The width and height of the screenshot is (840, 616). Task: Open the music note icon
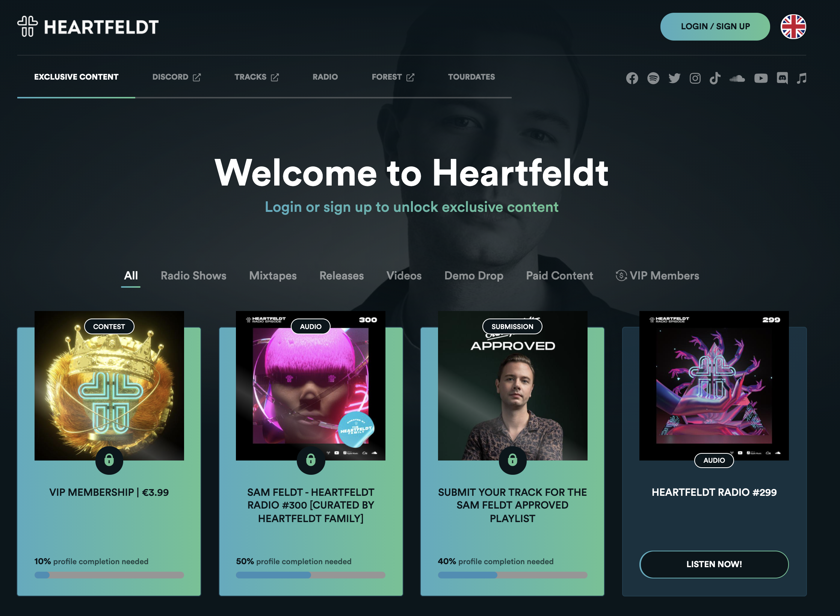pyautogui.click(x=802, y=78)
